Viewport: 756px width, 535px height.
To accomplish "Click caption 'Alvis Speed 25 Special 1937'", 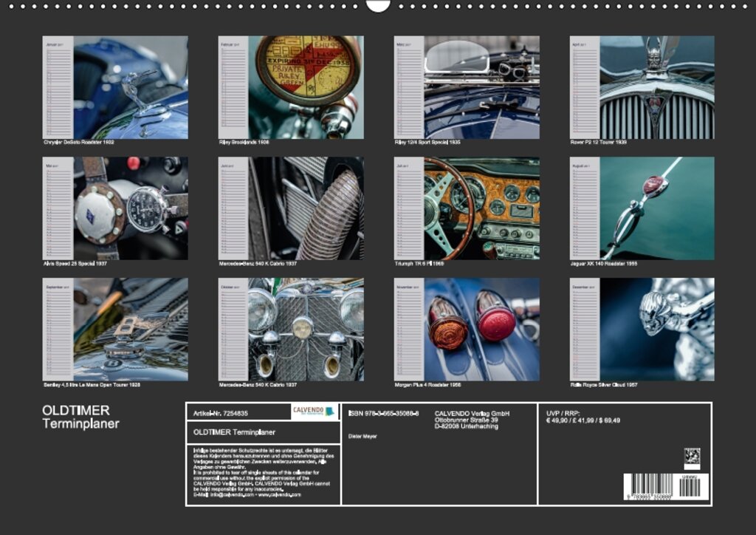I will click(75, 264).
